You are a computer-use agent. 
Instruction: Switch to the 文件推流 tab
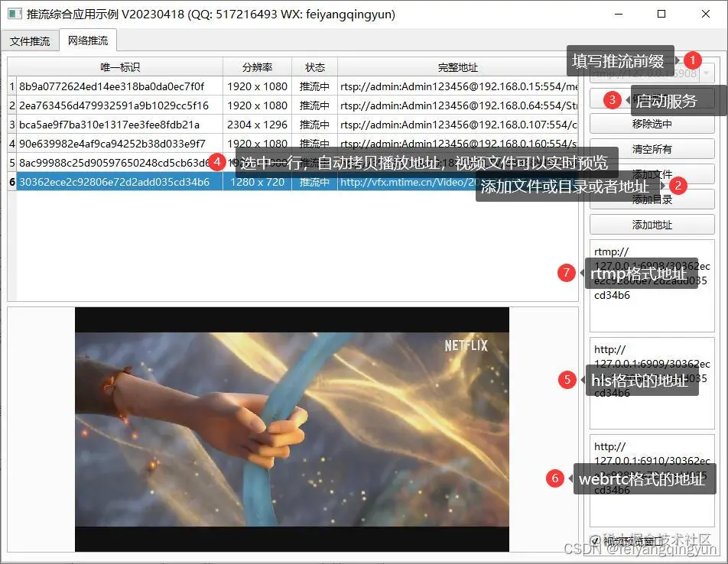click(30, 41)
